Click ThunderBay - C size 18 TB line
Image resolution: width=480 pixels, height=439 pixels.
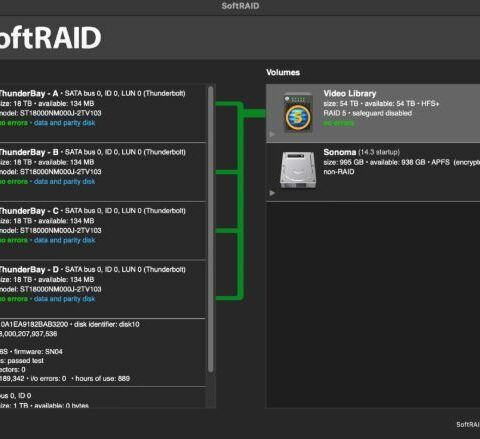click(x=47, y=221)
